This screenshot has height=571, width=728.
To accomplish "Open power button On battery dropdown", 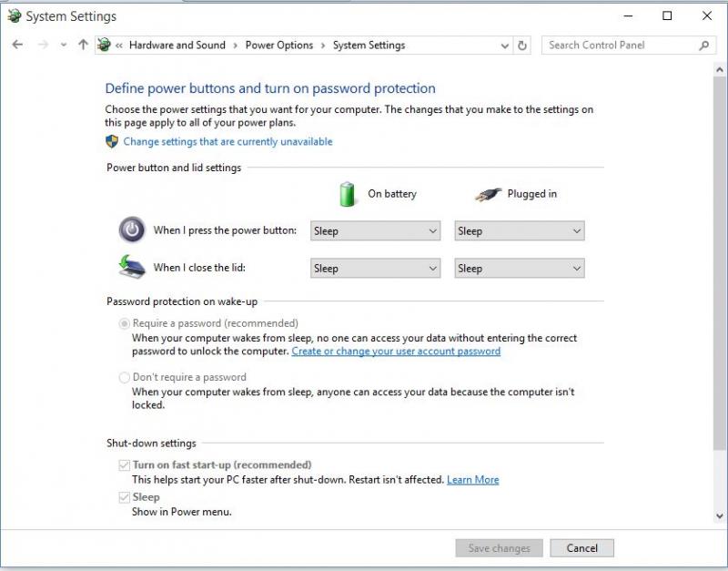I will (375, 231).
